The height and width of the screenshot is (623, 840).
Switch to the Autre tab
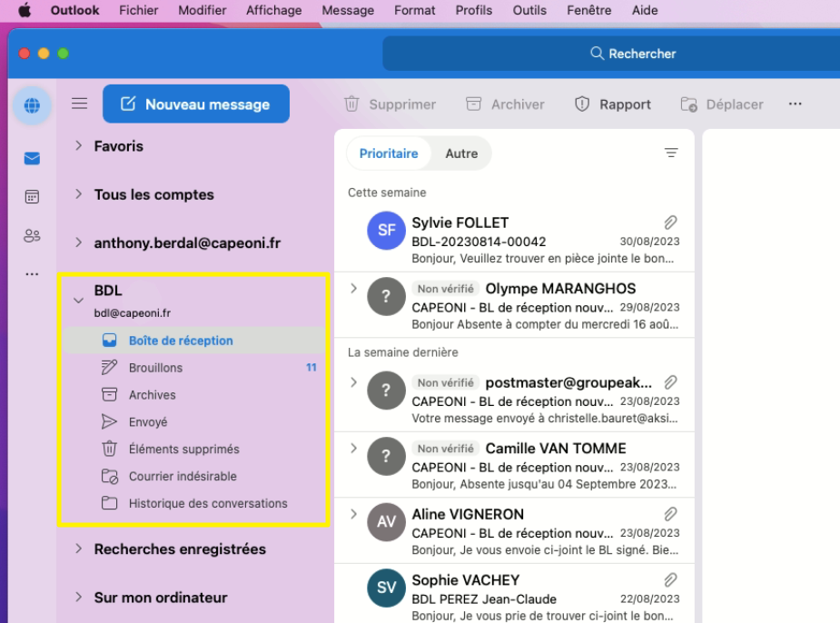coord(461,153)
